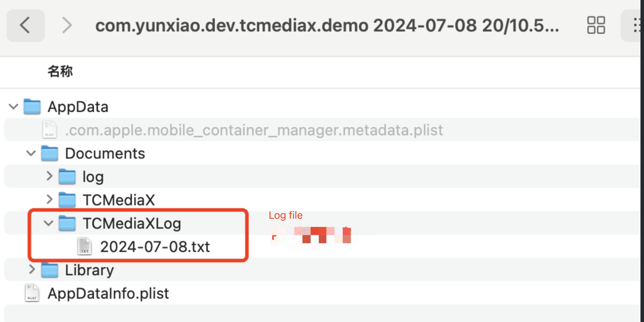Click the AppDataInfo.plist file icon

click(32, 293)
